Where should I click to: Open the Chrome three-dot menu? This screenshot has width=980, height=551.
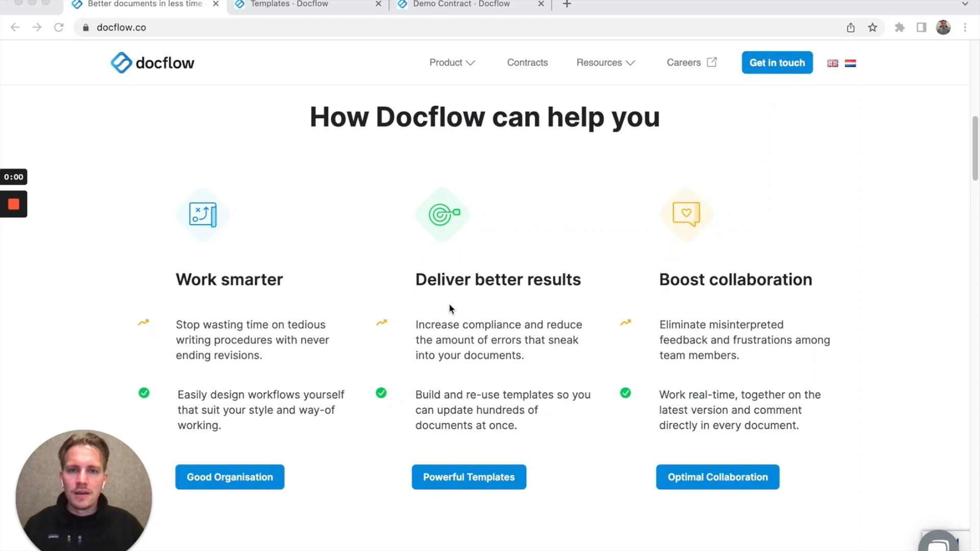coord(966,27)
